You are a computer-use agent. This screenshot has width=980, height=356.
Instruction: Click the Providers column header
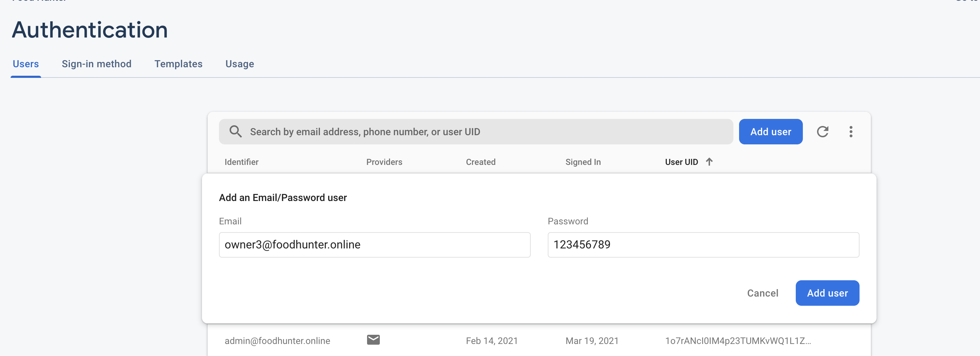click(384, 162)
